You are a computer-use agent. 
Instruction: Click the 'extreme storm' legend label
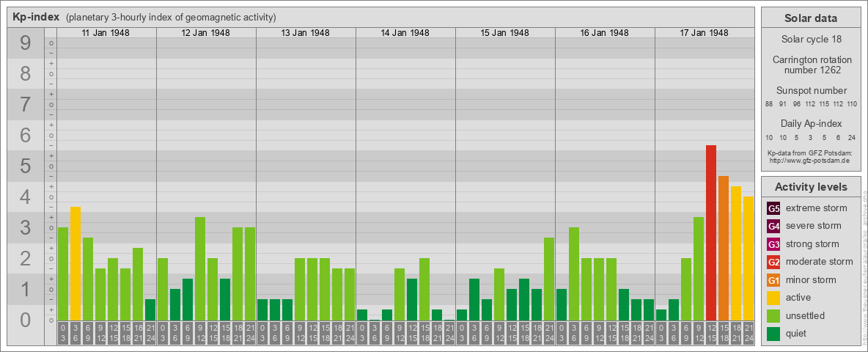(817, 208)
